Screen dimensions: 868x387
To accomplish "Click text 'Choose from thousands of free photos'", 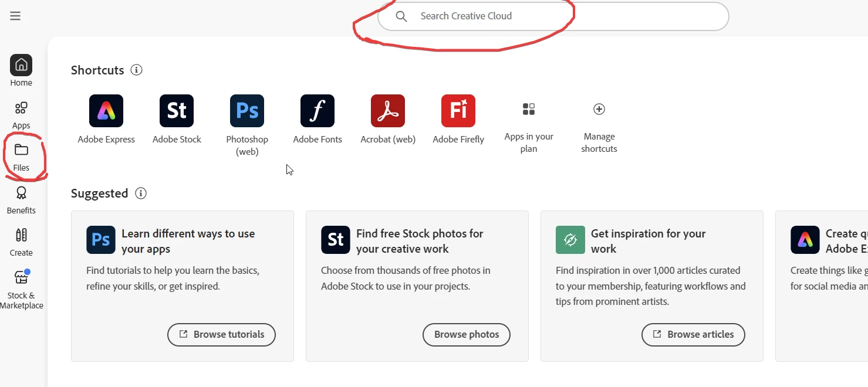I will tap(406, 279).
